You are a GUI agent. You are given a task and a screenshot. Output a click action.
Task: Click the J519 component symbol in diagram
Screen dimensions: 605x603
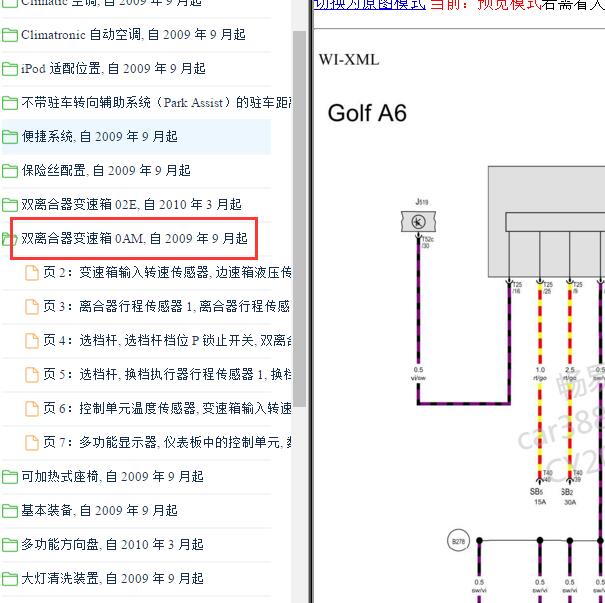point(419,222)
